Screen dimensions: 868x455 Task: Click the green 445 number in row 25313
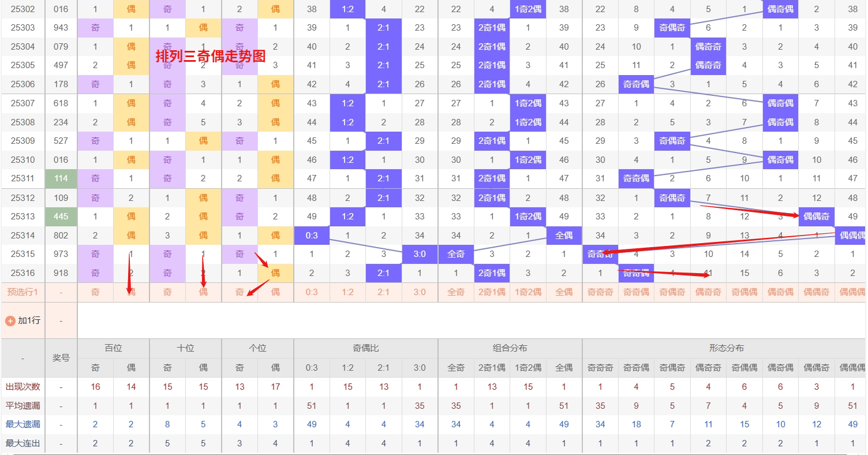[x=61, y=217]
